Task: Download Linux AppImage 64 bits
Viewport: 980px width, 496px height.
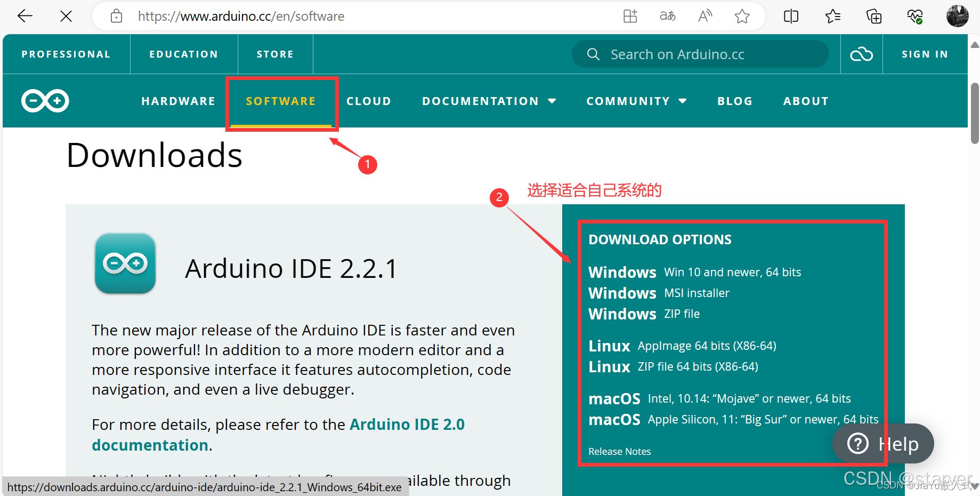Action: (x=682, y=346)
